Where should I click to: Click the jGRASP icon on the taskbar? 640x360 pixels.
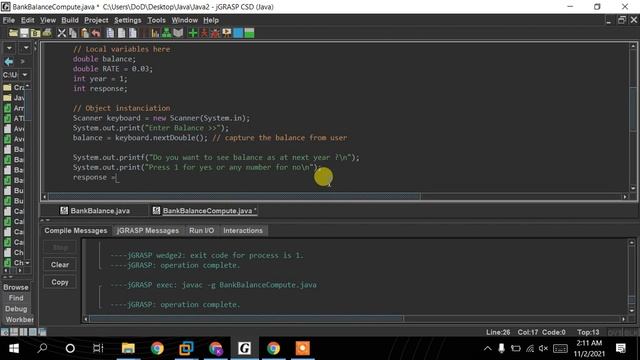(x=244, y=348)
